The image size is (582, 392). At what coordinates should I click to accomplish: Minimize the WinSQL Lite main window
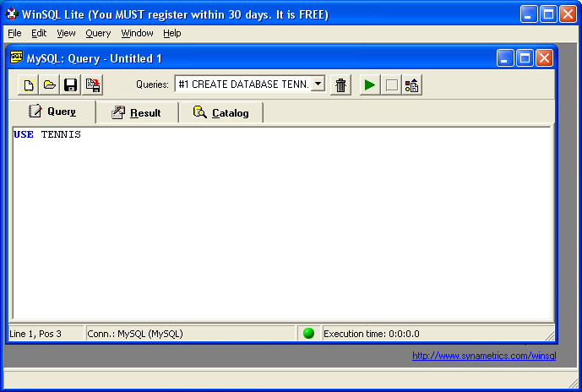point(529,14)
